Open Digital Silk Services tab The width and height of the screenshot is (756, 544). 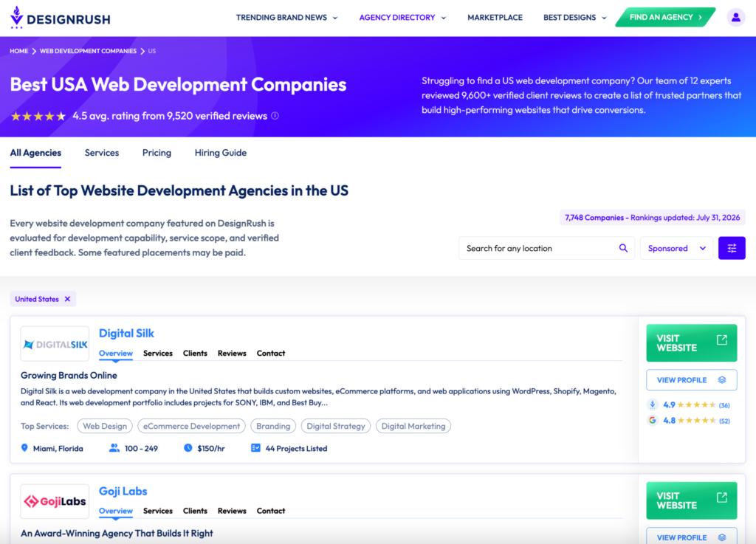coord(158,353)
